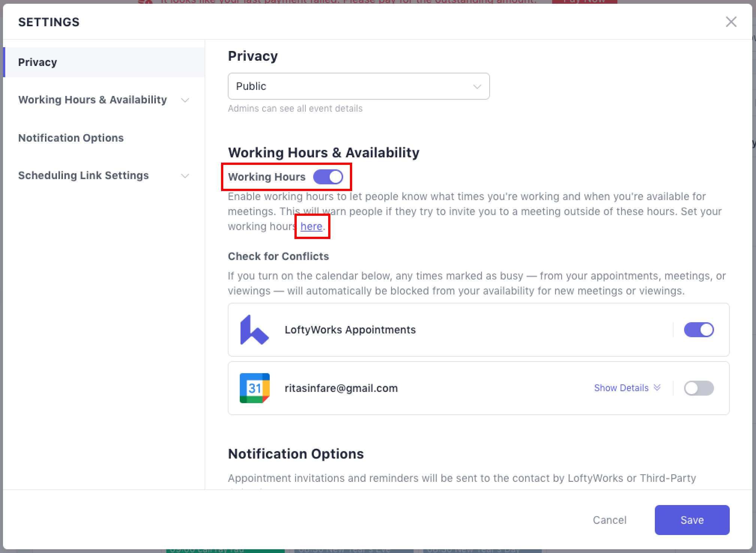Click the dropdown arrow in Privacy field
This screenshot has height=553, width=756.
477,87
